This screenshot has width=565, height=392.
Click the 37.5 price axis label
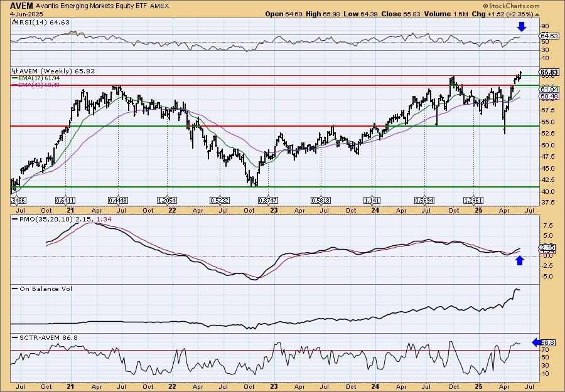[x=547, y=203]
